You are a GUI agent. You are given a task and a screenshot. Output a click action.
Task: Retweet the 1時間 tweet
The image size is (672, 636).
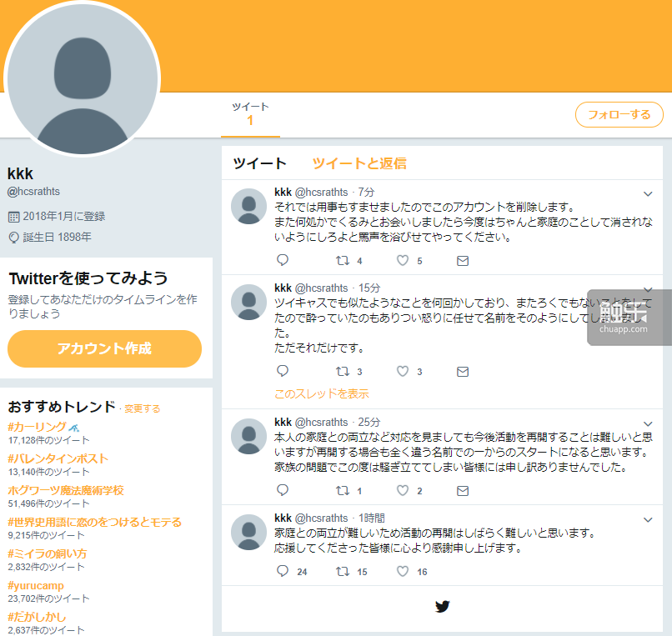[x=343, y=571]
